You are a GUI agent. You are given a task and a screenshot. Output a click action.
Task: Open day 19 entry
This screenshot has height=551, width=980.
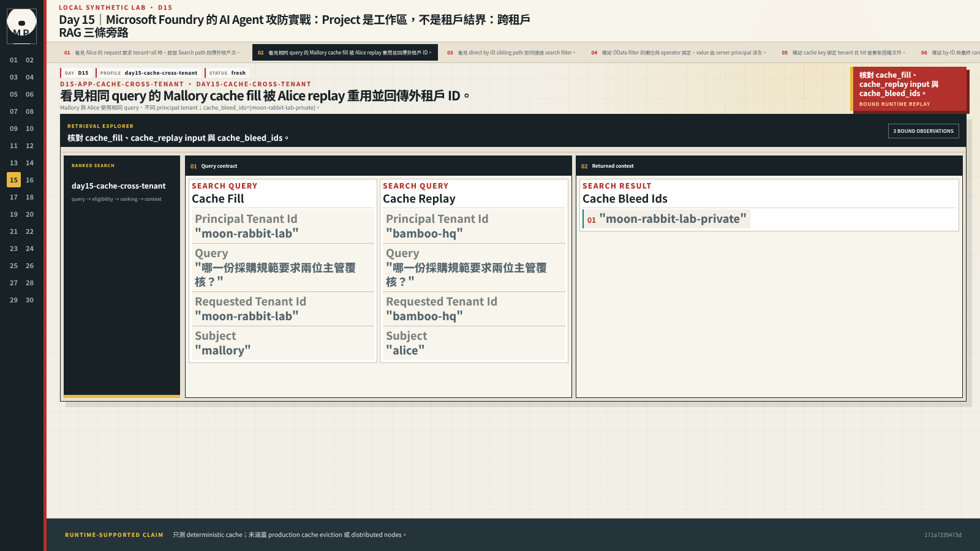pyautogui.click(x=13, y=214)
